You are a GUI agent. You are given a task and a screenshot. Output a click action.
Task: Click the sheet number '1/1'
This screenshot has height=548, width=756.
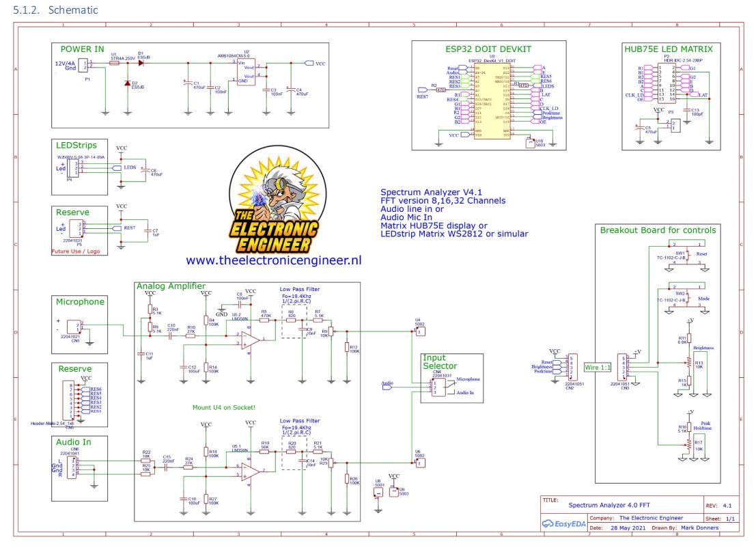(730, 519)
